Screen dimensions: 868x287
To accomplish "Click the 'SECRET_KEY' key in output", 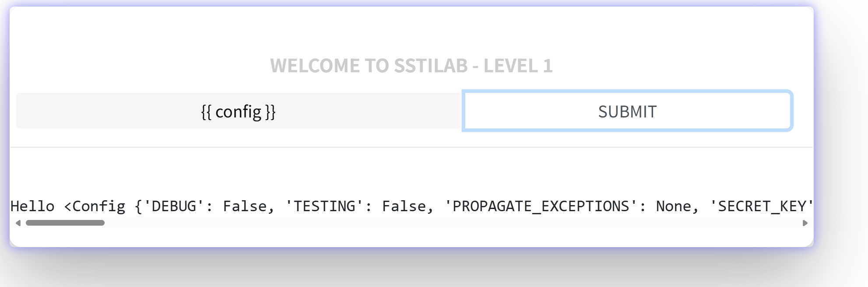I will tap(762, 206).
